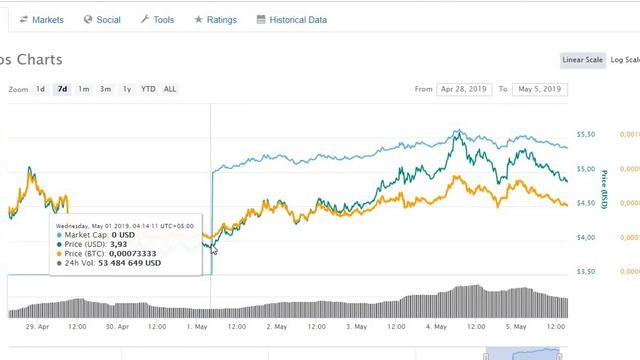Click the $4,00 price axis label
Viewport: 640px width, 360px height.
tap(586, 238)
